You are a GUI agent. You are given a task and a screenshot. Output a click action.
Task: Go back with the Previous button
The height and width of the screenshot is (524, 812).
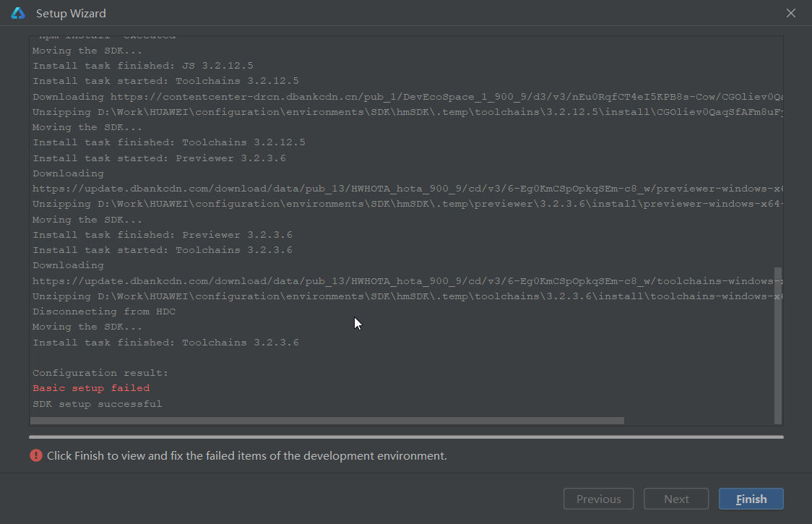599,499
